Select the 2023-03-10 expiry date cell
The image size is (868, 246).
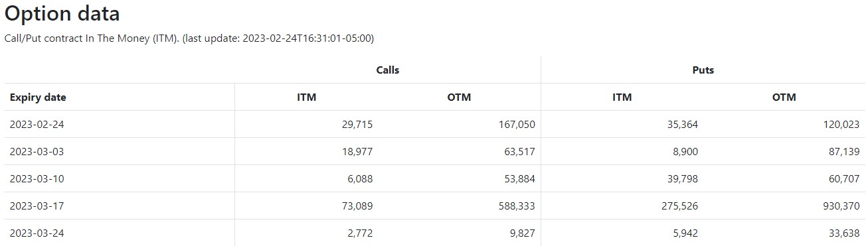(37, 179)
